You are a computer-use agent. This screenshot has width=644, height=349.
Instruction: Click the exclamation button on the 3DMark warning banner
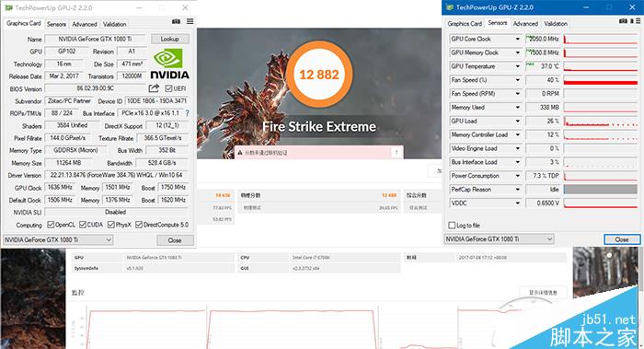(x=397, y=153)
